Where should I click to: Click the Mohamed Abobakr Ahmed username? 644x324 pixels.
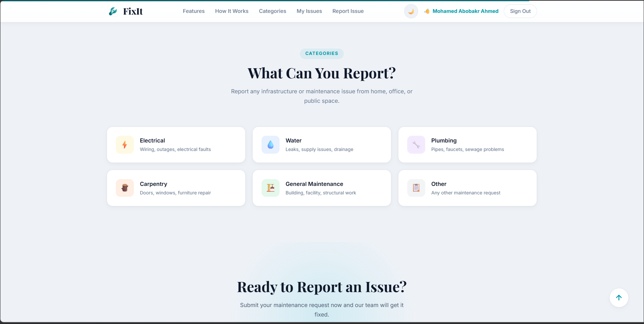465,11
